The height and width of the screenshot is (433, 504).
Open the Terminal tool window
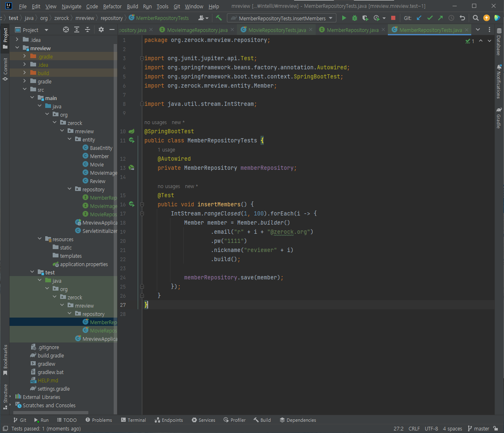pos(134,420)
